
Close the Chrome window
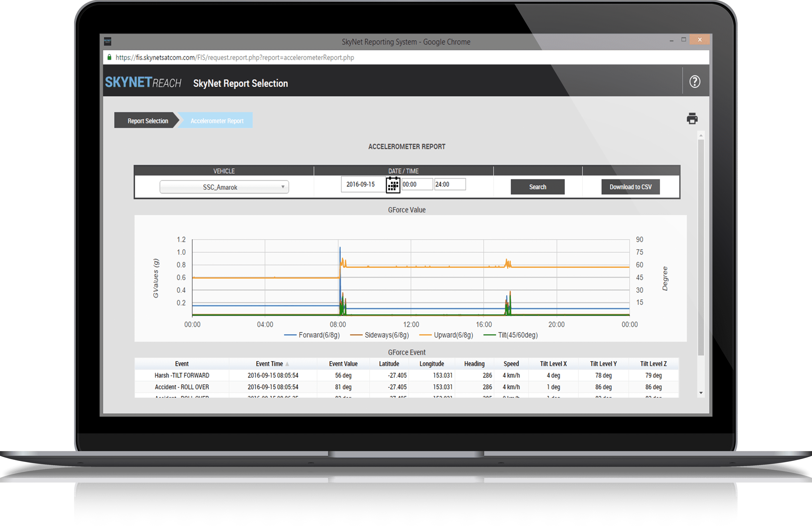pyautogui.click(x=699, y=40)
